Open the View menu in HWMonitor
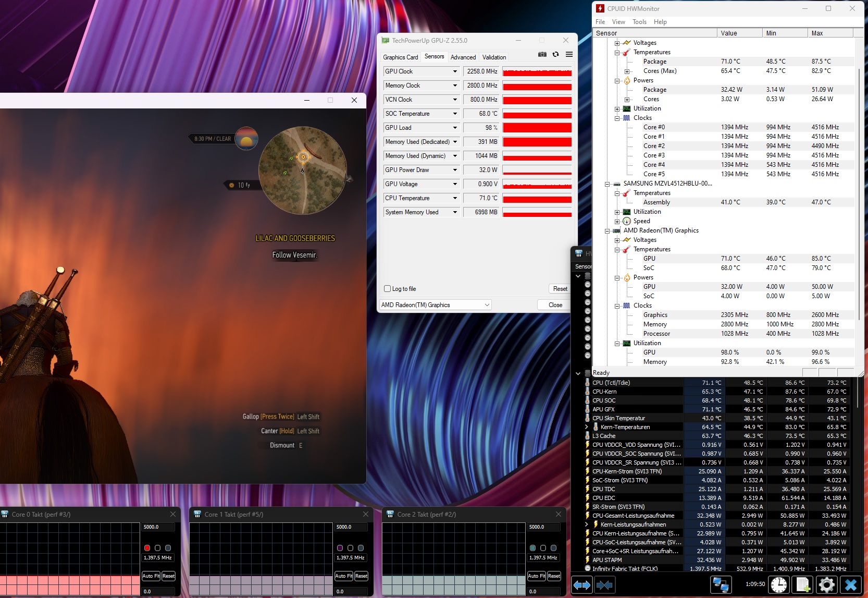 click(618, 22)
